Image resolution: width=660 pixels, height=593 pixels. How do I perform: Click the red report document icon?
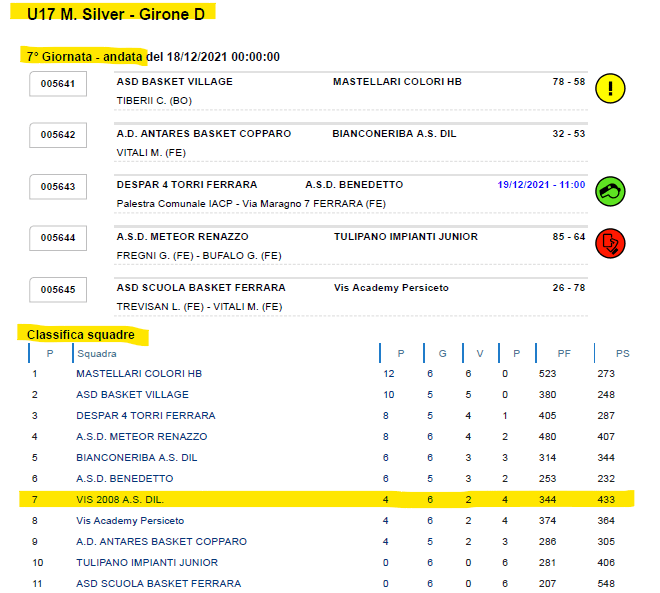tap(610, 243)
